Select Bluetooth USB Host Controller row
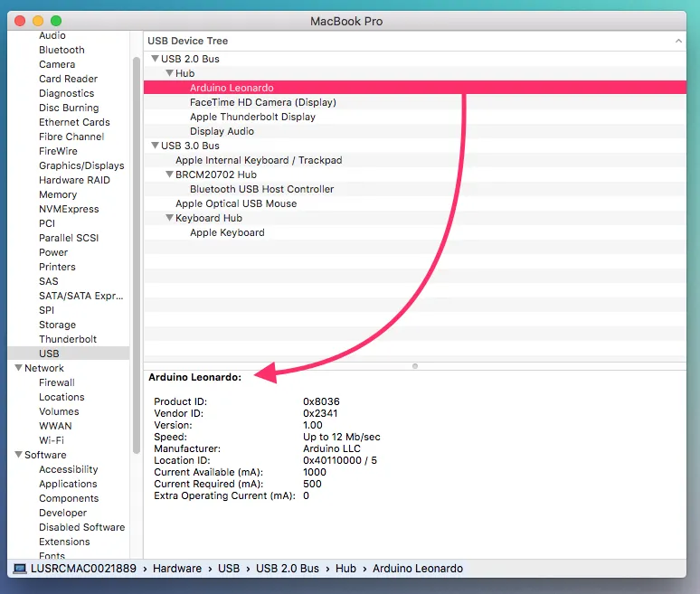Image resolution: width=700 pixels, height=594 pixels. click(415, 189)
